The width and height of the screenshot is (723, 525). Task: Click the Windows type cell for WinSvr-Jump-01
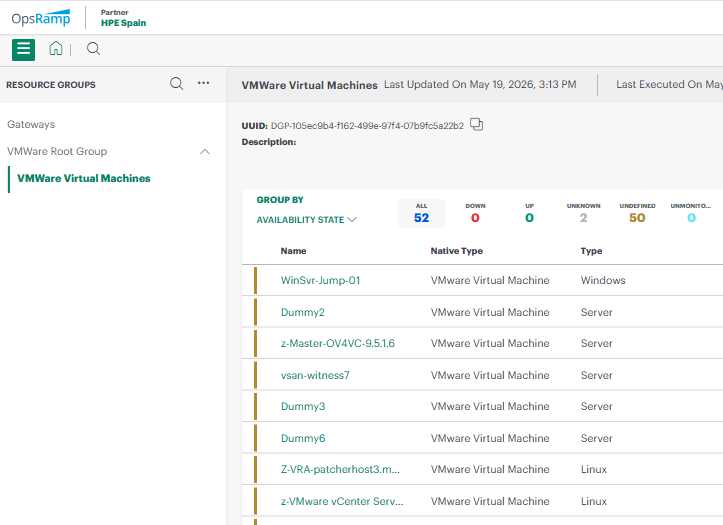(603, 280)
